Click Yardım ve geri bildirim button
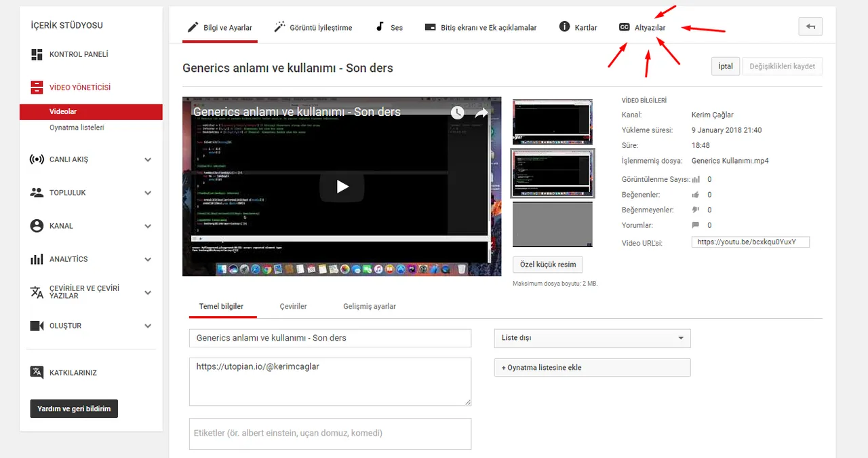 (74, 408)
